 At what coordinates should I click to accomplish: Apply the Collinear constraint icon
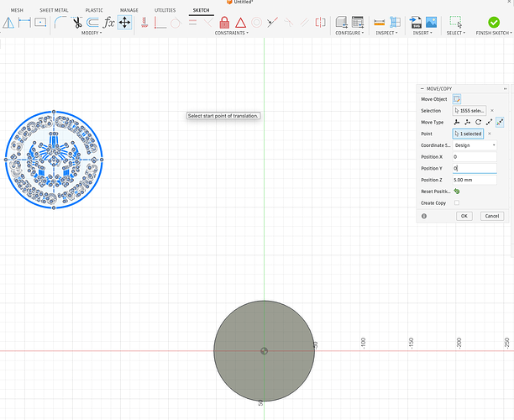(272, 23)
